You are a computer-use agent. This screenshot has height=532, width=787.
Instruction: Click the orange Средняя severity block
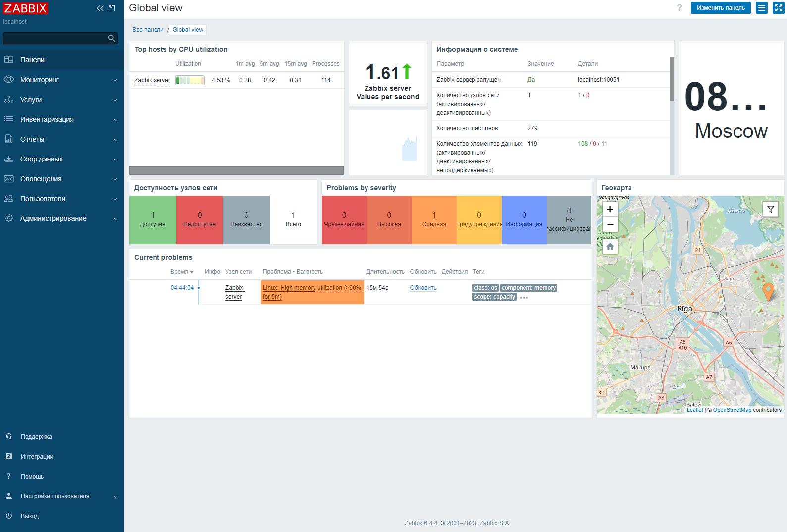pyautogui.click(x=434, y=219)
